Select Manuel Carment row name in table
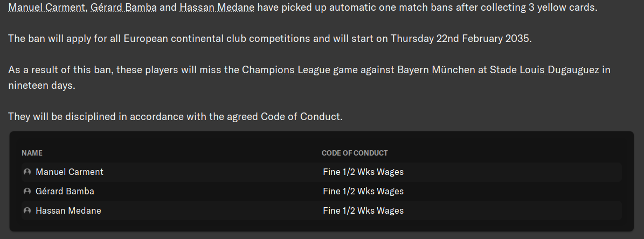 [x=70, y=172]
